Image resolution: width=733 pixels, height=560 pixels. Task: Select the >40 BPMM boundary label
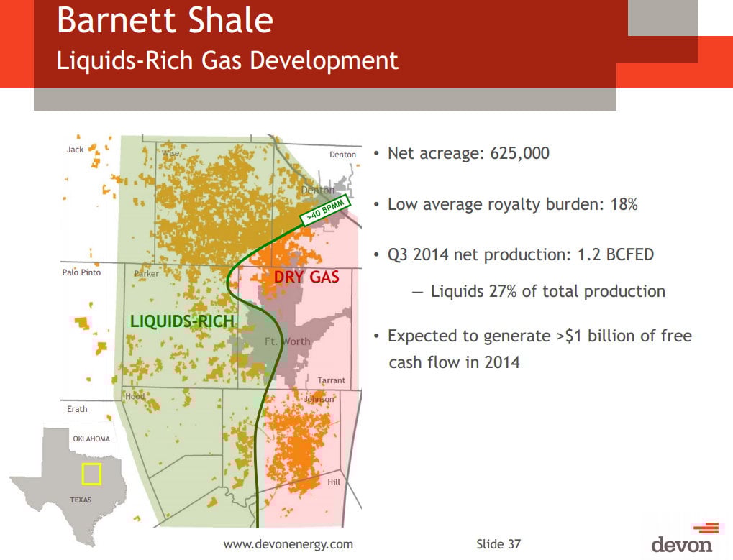(x=325, y=209)
